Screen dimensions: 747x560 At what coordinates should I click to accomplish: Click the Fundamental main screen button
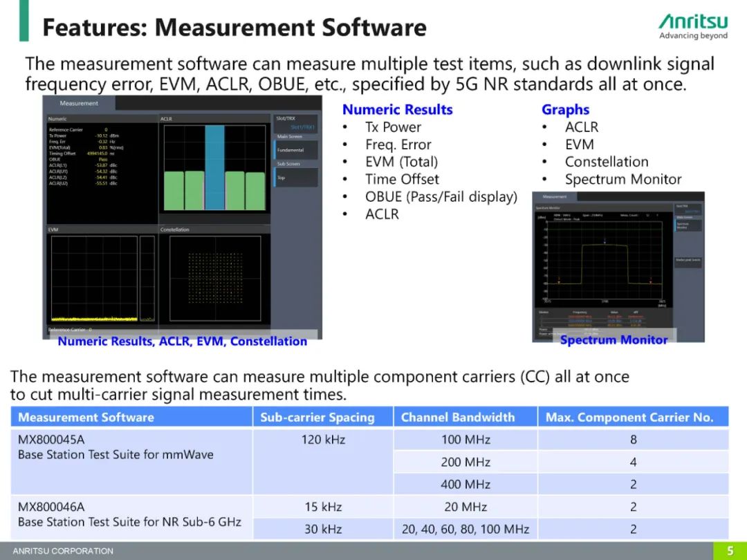click(296, 150)
